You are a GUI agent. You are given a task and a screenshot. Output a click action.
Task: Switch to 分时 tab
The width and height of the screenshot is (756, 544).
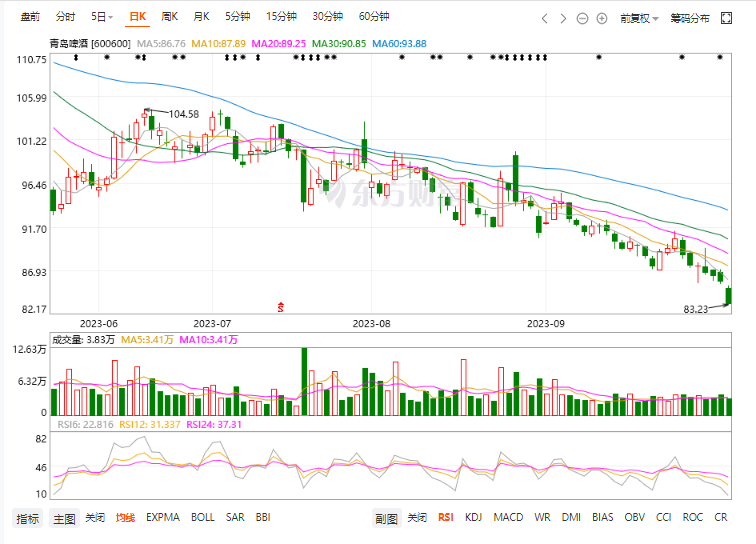click(x=65, y=17)
